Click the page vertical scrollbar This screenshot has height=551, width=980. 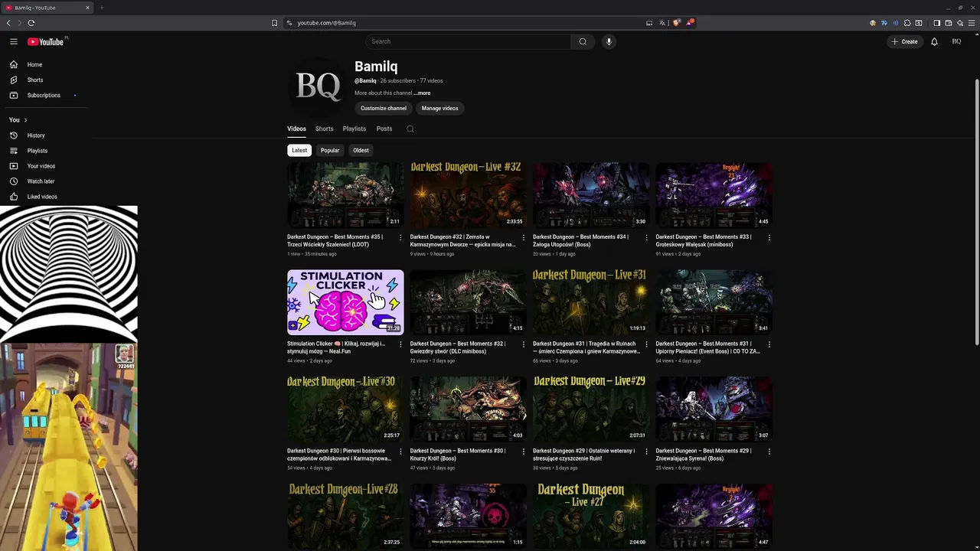976,212
